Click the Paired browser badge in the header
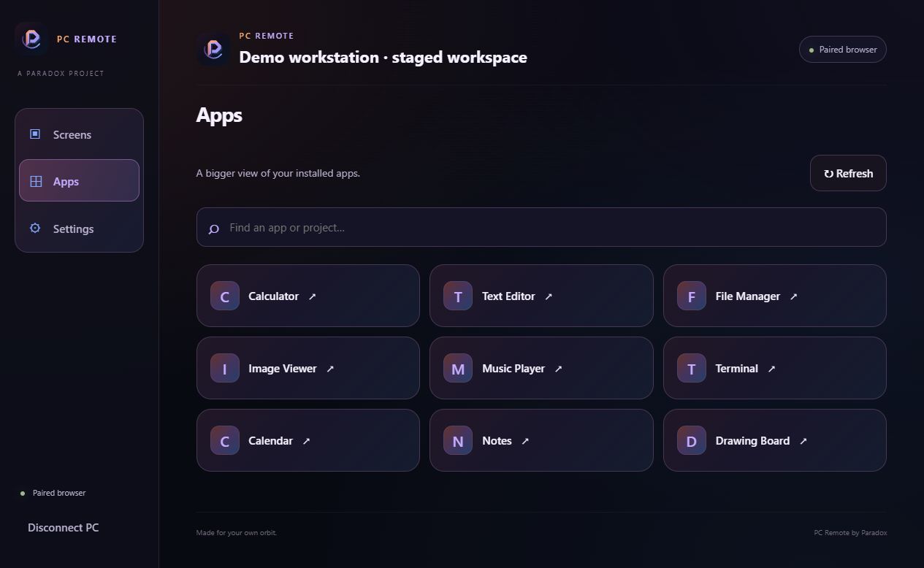 click(x=843, y=50)
